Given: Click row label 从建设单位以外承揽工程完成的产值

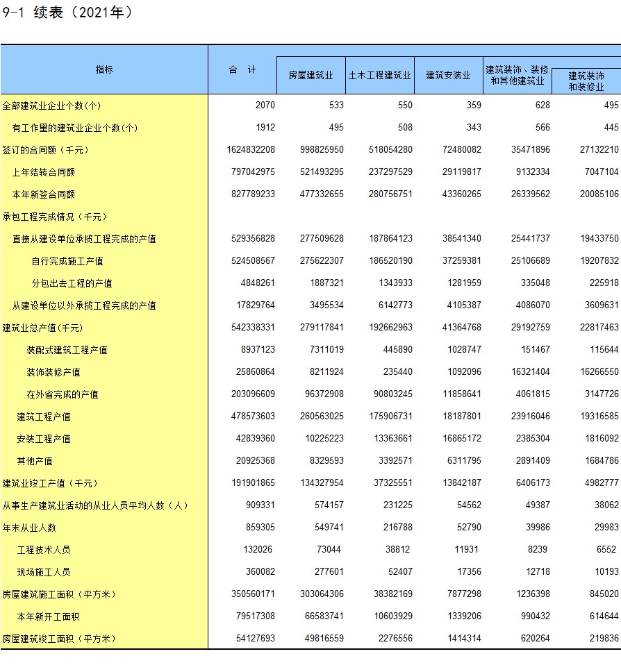Looking at the screenshot, I should coord(84,306).
